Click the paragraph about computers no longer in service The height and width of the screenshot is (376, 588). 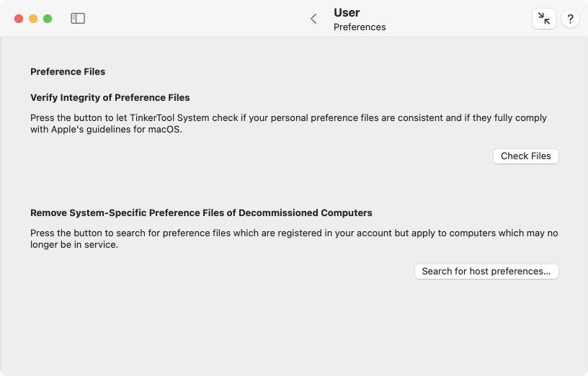point(294,238)
